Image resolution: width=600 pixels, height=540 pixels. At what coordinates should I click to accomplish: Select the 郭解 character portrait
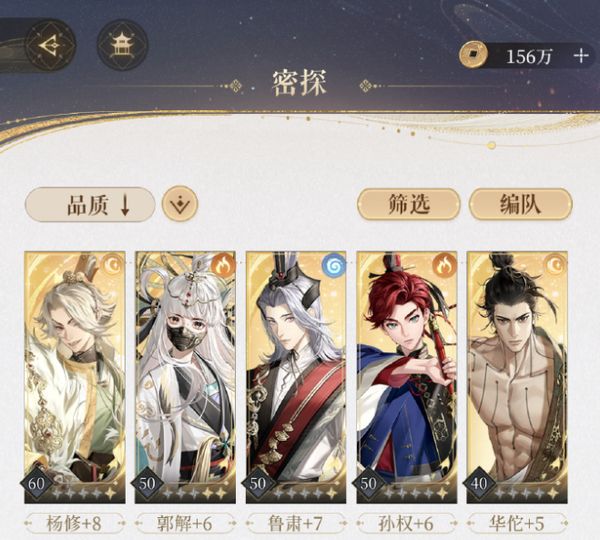pos(185,377)
